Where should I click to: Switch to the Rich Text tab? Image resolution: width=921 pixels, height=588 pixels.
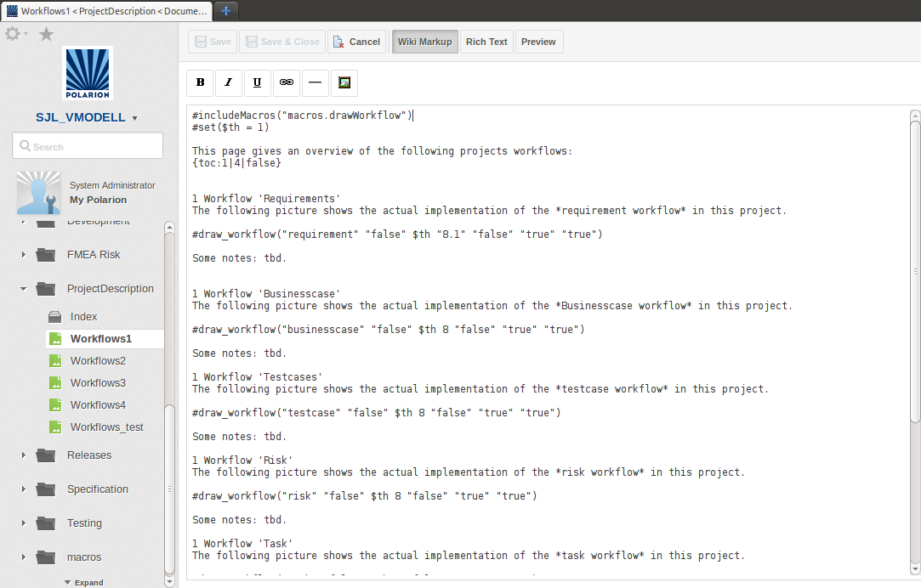click(486, 41)
